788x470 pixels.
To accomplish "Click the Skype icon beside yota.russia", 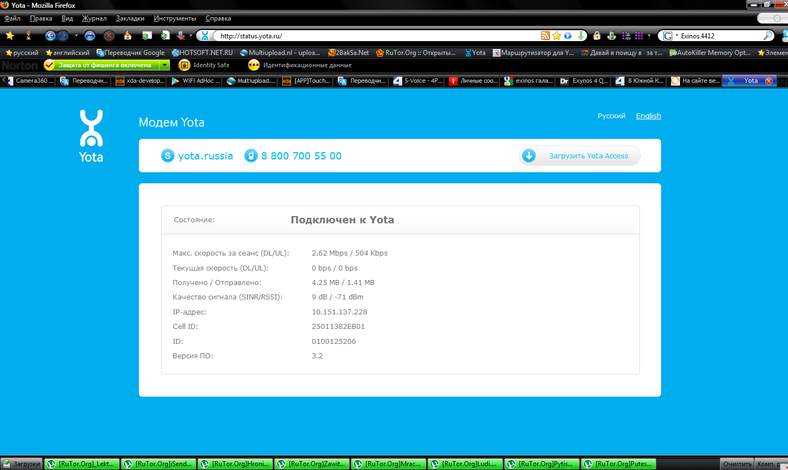I will [168, 156].
